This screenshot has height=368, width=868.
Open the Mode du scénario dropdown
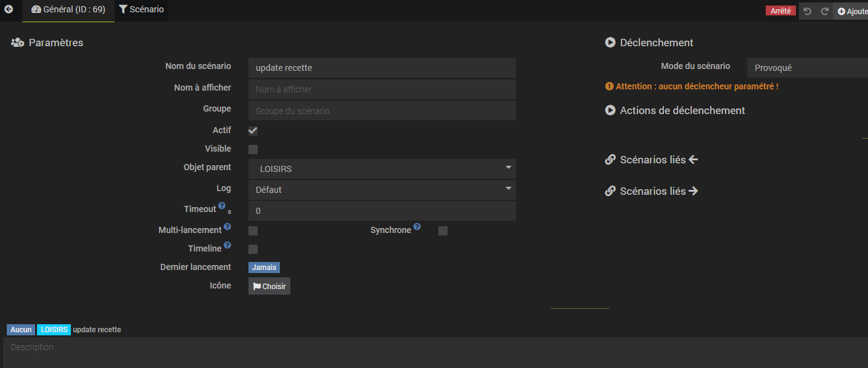click(806, 68)
